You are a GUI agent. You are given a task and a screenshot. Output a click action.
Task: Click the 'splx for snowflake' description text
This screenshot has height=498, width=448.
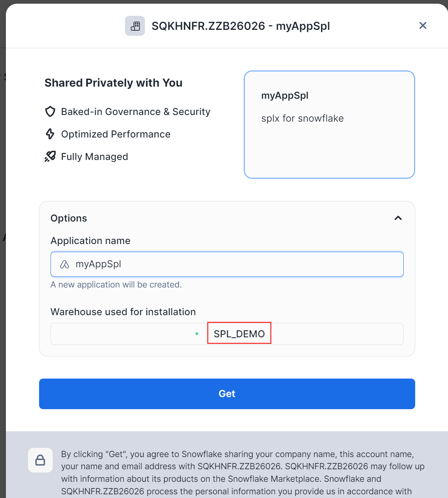coord(302,118)
